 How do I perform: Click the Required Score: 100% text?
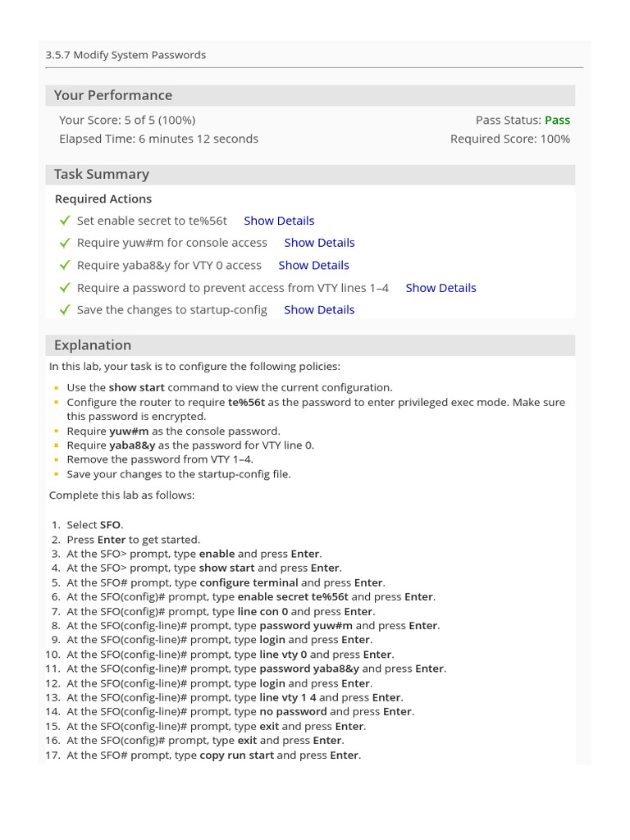[x=510, y=139]
